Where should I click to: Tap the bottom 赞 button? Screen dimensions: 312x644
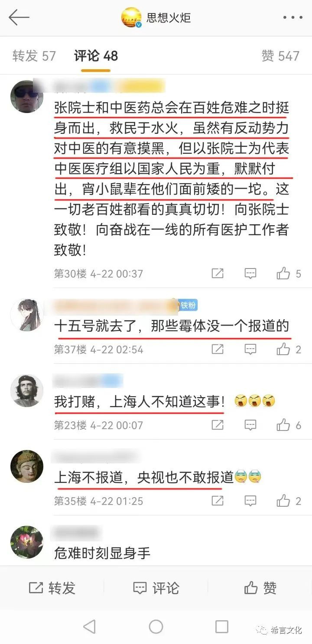click(x=260, y=588)
